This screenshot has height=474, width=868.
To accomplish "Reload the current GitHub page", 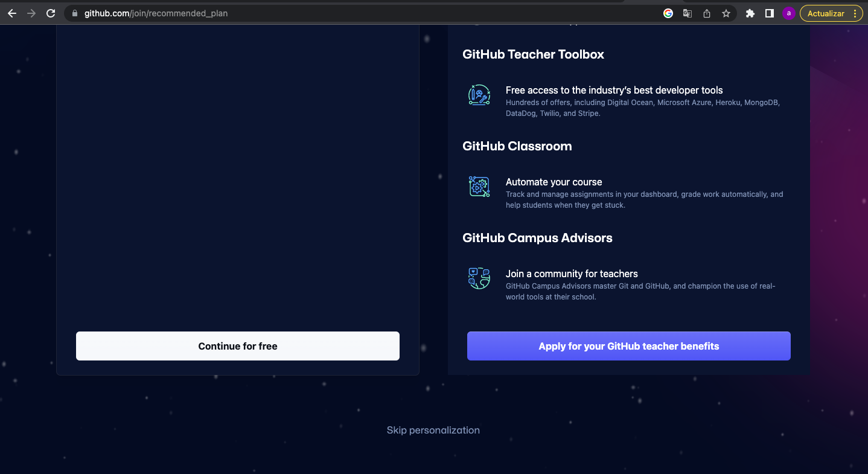I will point(51,13).
